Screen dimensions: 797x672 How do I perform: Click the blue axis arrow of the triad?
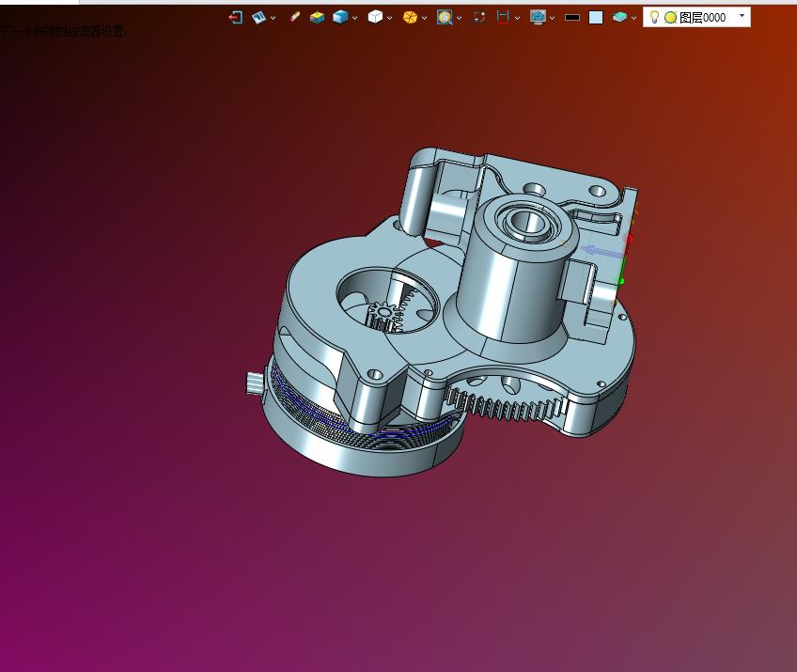coord(602,251)
